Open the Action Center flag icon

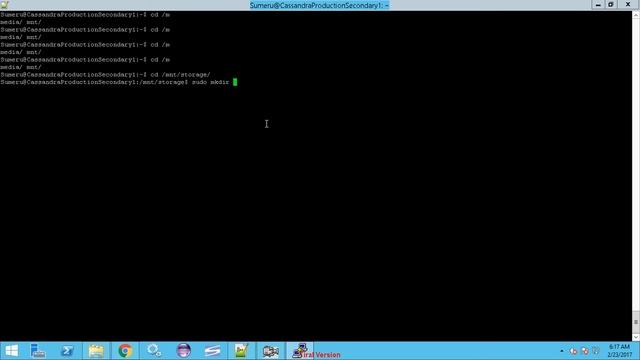[x=596, y=351]
